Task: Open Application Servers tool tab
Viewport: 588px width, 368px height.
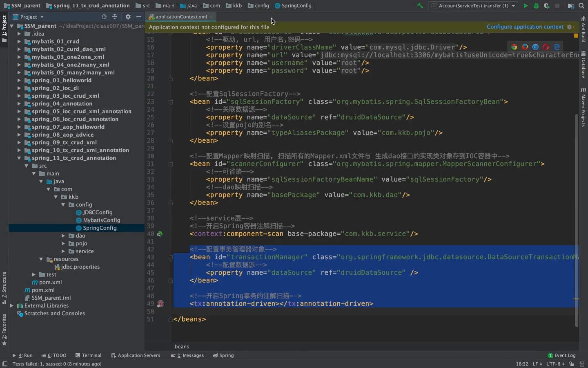Action: point(136,355)
